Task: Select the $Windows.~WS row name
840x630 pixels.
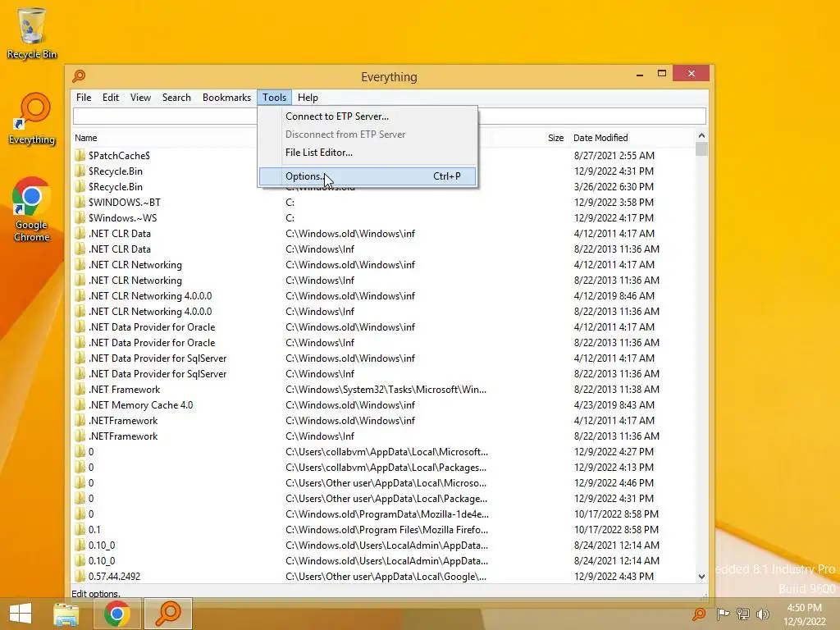Action: pos(123,218)
